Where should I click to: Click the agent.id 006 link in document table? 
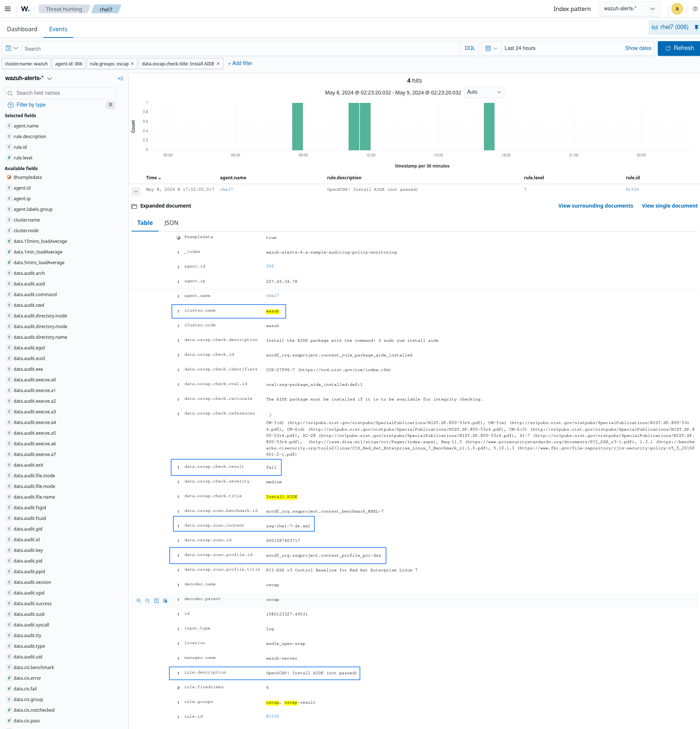[270, 266]
